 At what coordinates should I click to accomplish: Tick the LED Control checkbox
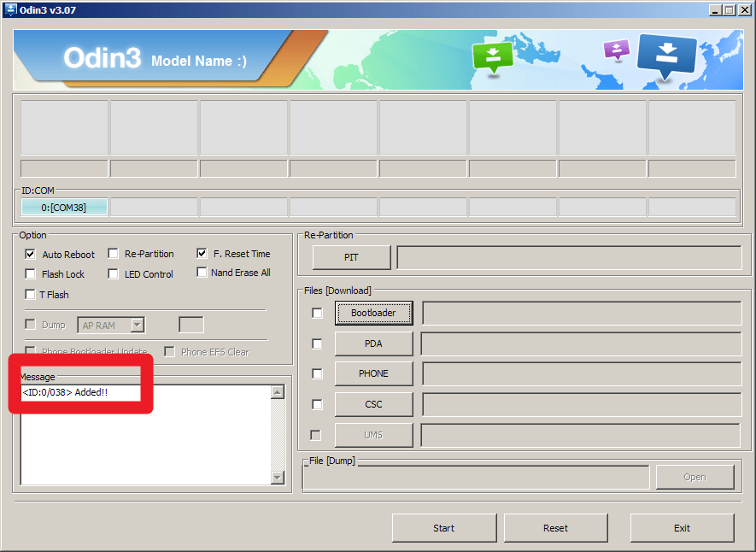click(x=113, y=273)
